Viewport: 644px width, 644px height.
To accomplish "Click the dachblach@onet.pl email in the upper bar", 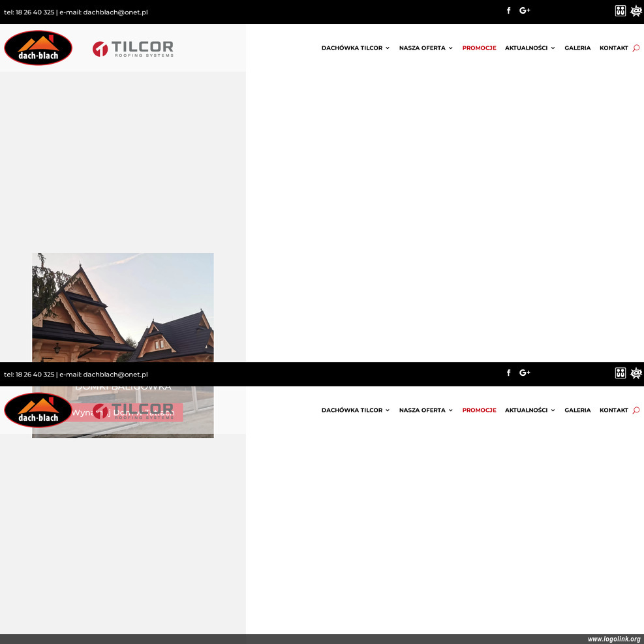I will pyautogui.click(x=115, y=12).
